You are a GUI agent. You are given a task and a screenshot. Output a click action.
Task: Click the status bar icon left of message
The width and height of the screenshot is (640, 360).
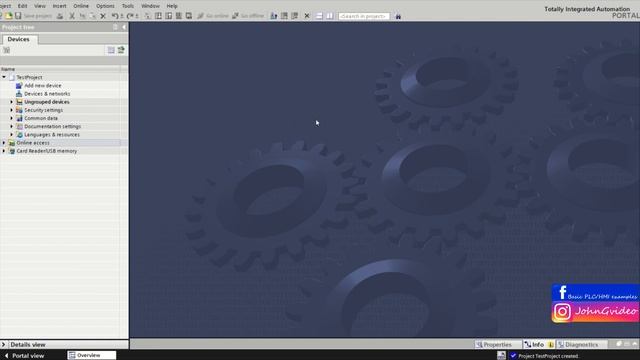502,356
